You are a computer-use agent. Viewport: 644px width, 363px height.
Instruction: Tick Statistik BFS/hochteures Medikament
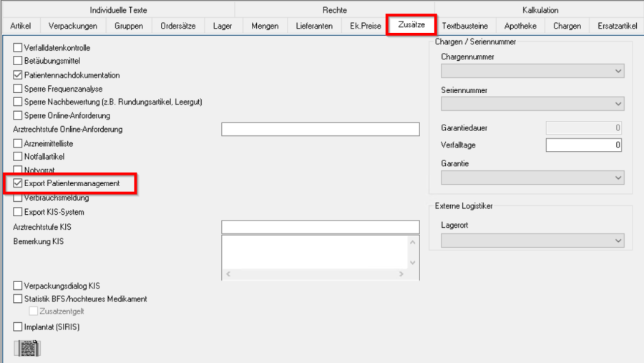click(x=17, y=299)
